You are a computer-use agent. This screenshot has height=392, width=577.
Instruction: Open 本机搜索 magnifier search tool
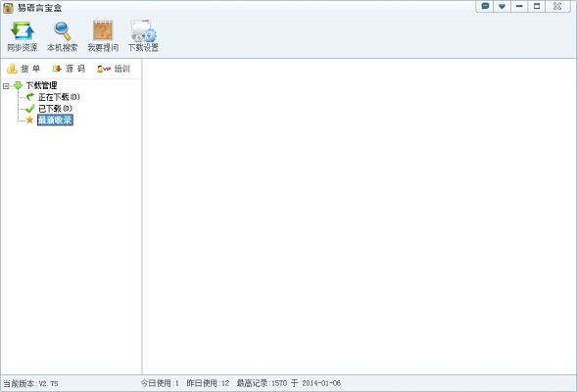coord(62,31)
